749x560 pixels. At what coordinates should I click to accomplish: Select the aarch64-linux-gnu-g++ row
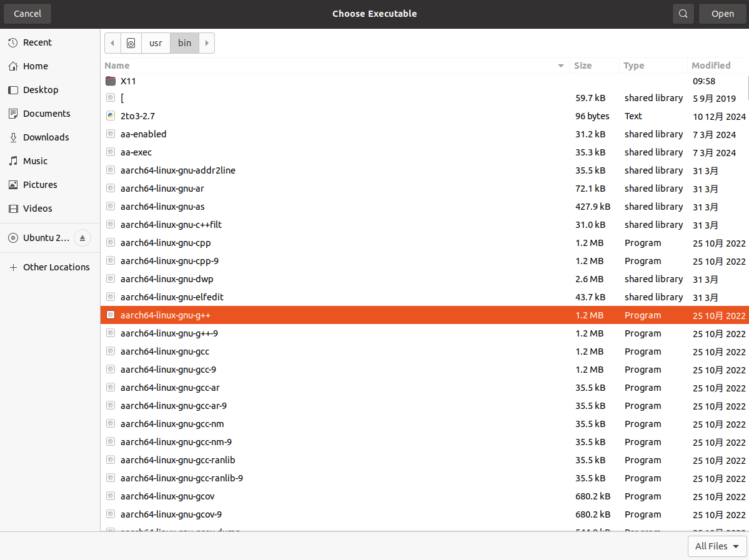pos(424,315)
